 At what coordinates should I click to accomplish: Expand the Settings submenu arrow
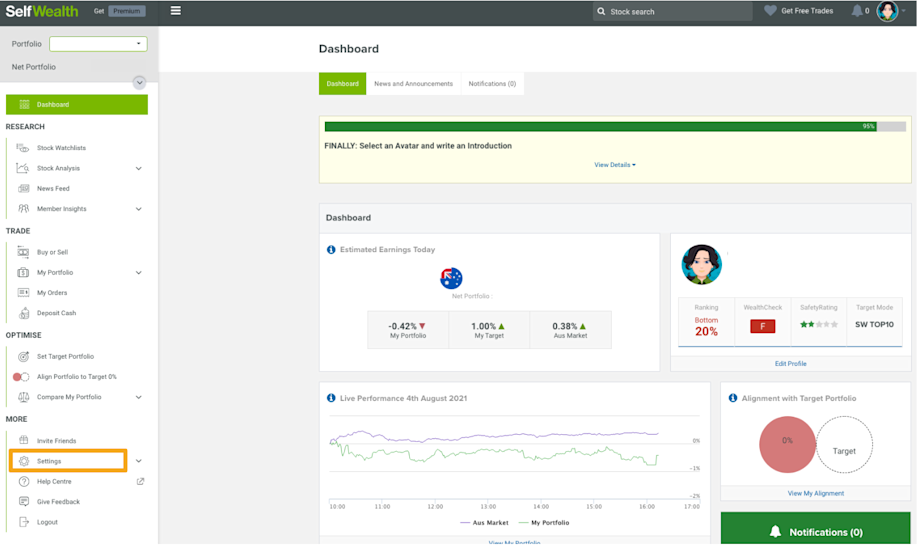139,461
